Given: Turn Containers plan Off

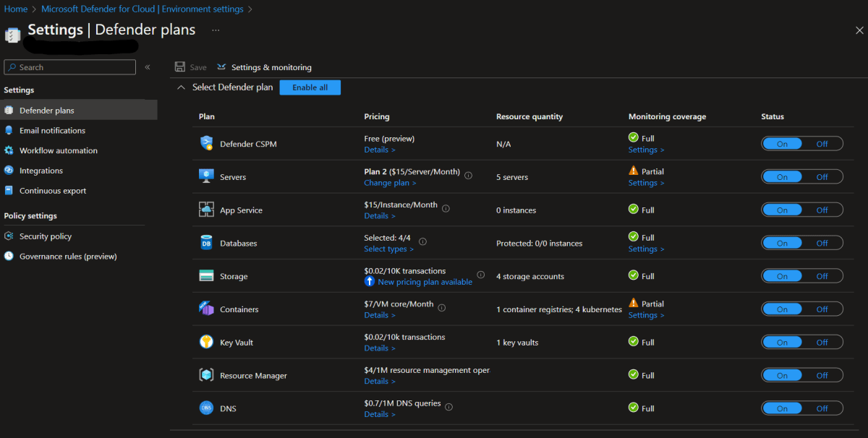Looking at the screenshot, I should (822, 309).
